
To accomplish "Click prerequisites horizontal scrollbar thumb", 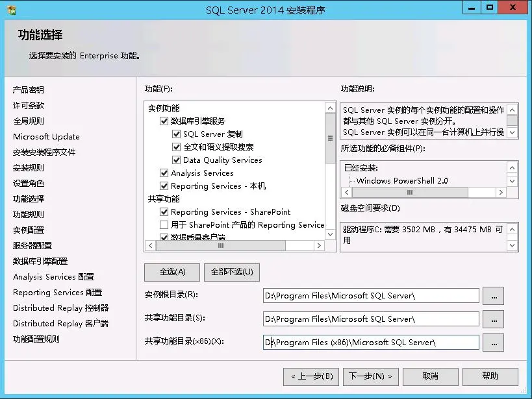I will pos(410,192).
